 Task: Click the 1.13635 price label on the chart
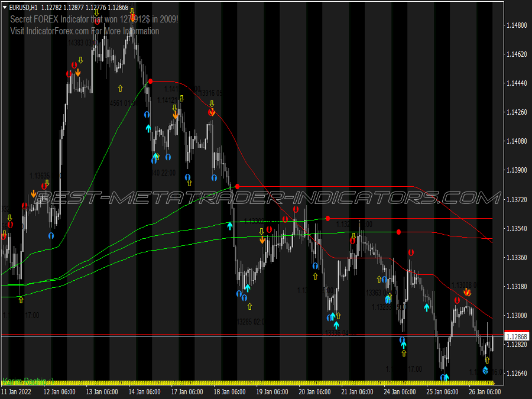(40, 176)
